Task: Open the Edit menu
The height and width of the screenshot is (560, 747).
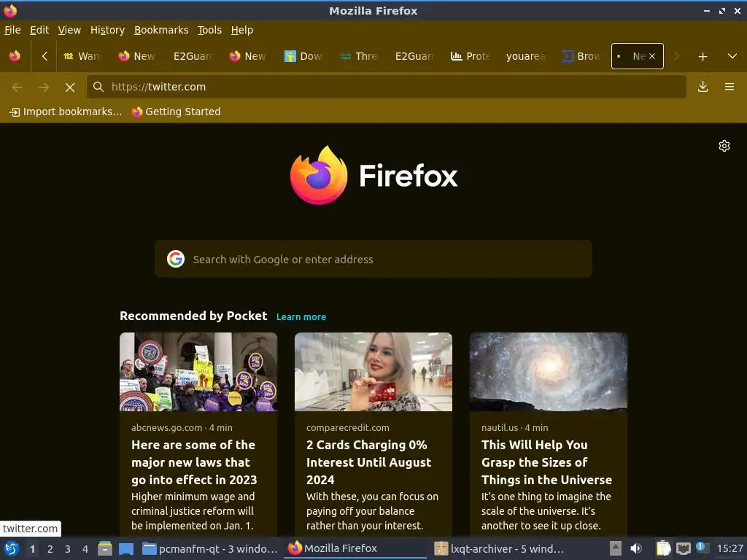Action: (39, 30)
